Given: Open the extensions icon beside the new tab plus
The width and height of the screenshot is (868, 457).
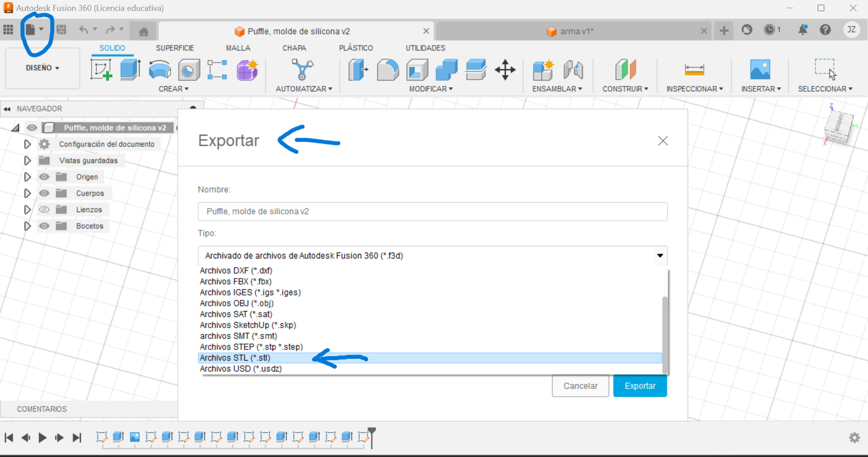Looking at the screenshot, I should [x=747, y=30].
